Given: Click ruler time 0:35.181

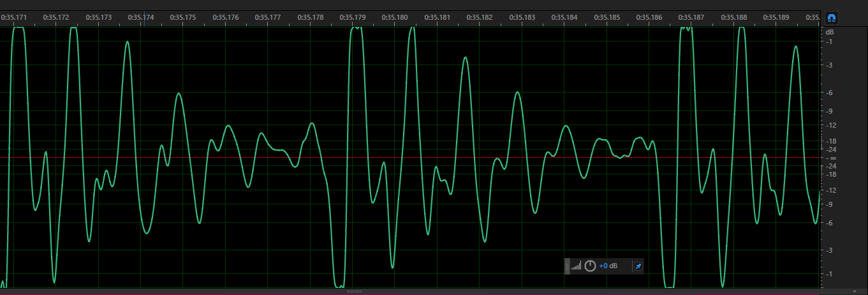Looking at the screenshot, I should pos(438,17).
